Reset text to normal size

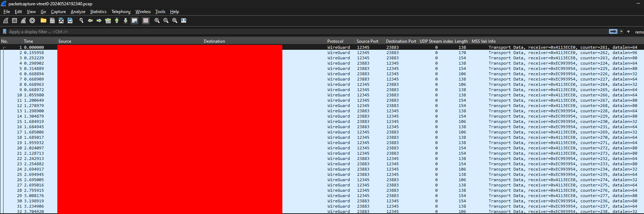tap(175, 21)
